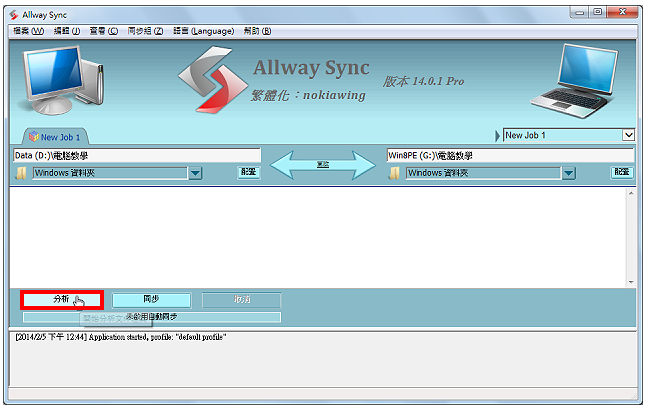Click the laptop computer image
This screenshot has width=653, height=408.
pyautogui.click(x=576, y=81)
